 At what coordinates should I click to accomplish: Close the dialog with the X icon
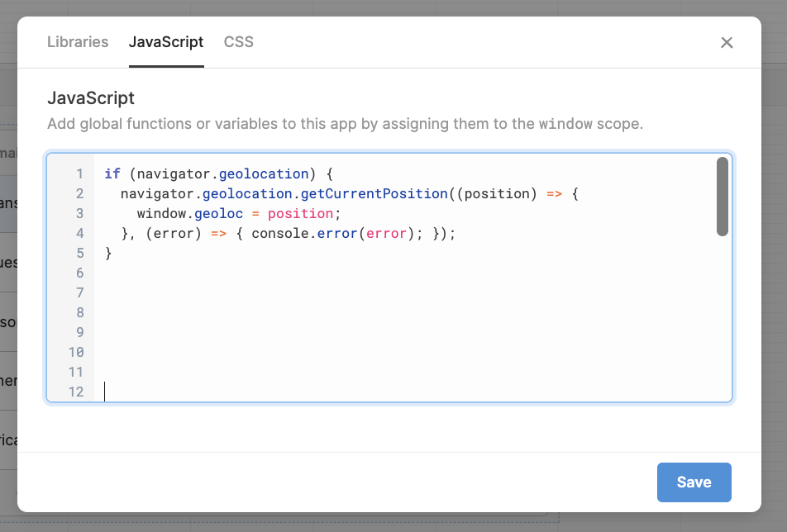click(x=727, y=42)
